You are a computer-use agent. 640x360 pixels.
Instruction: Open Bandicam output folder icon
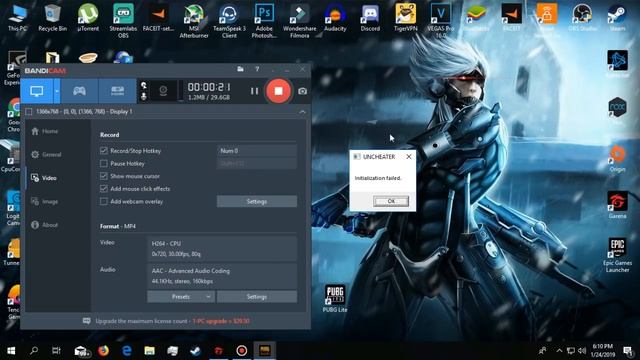click(240, 69)
